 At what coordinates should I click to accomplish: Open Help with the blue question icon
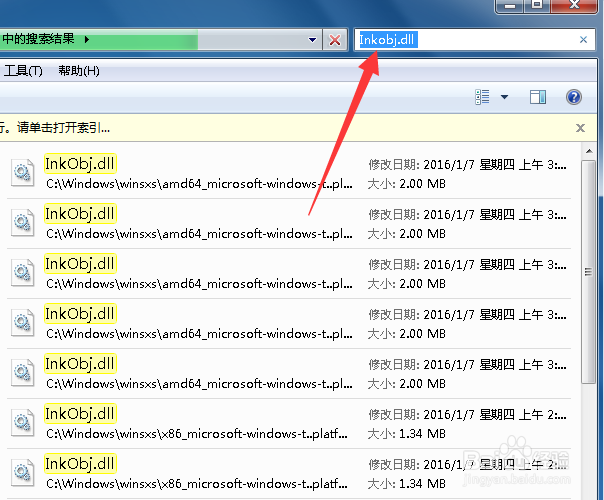(574, 97)
